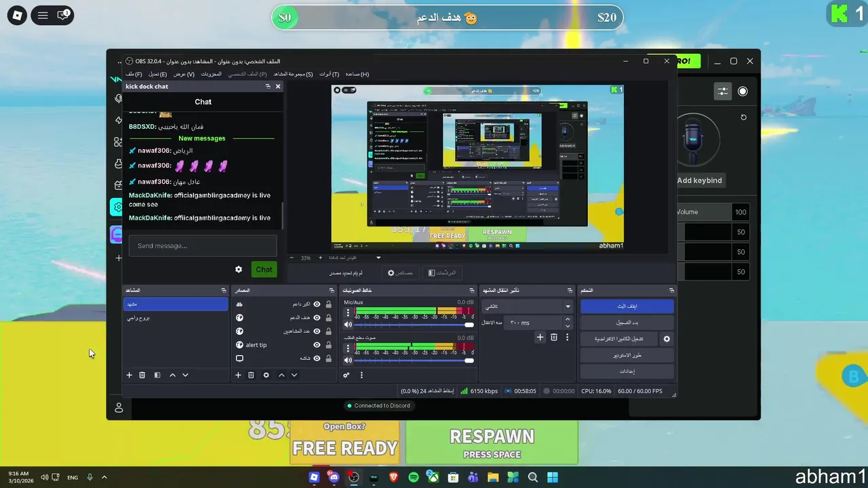The width and height of the screenshot is (868, 488).
Task: Show hidden system tray icons chevron
Action: [104, 477]
